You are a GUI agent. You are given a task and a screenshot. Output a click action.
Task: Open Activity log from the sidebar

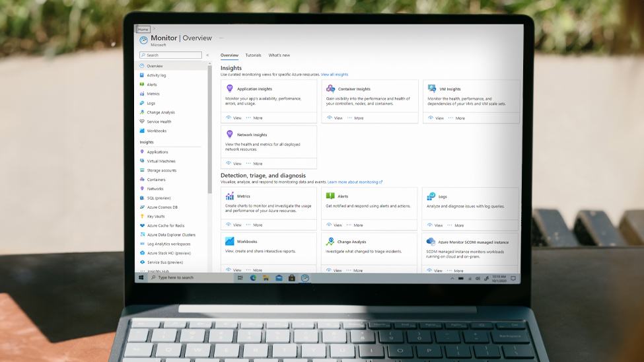[x=156, y=75]
